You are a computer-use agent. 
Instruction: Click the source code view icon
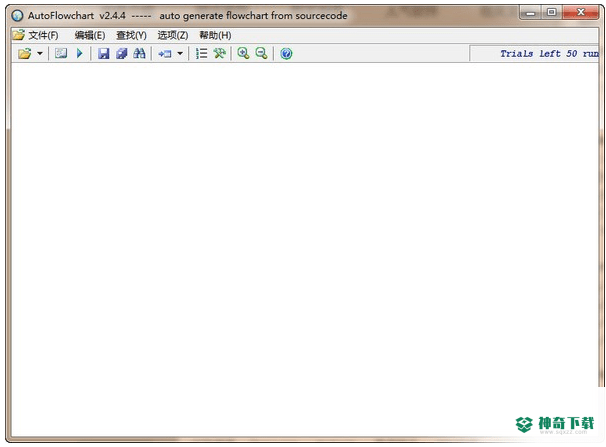[61, 53]
